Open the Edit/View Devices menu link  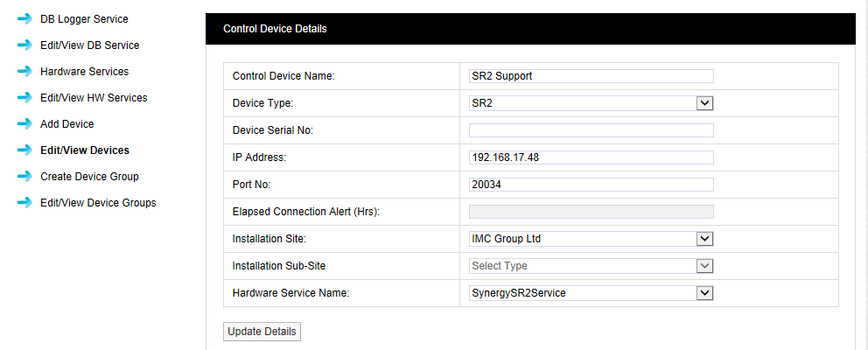[84, 150]
